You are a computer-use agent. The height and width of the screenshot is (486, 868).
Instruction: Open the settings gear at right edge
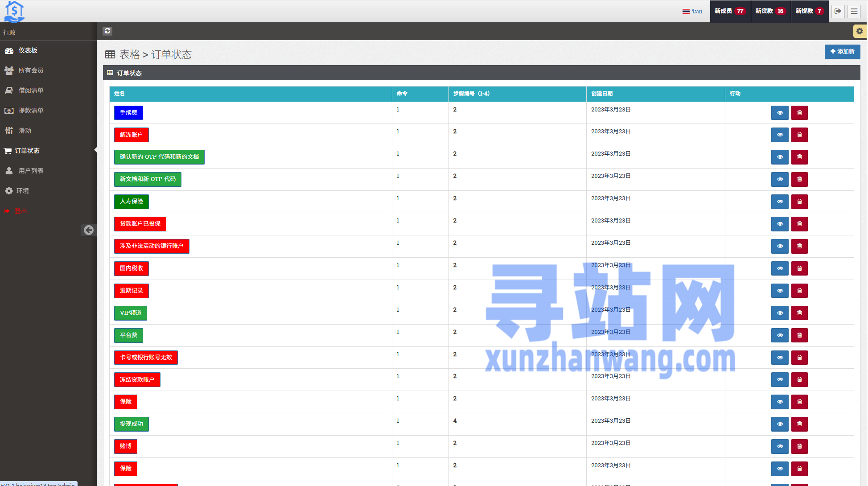[859, 31]
